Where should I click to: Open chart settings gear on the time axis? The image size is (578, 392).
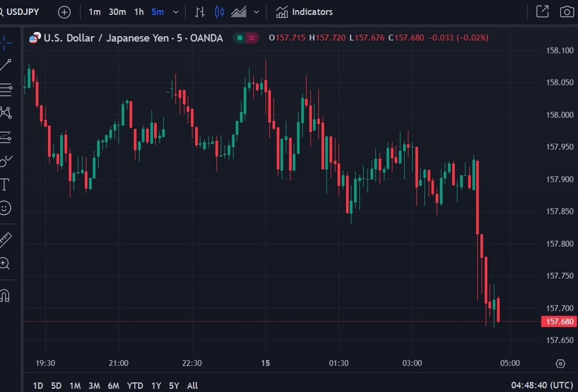point(560,364)
